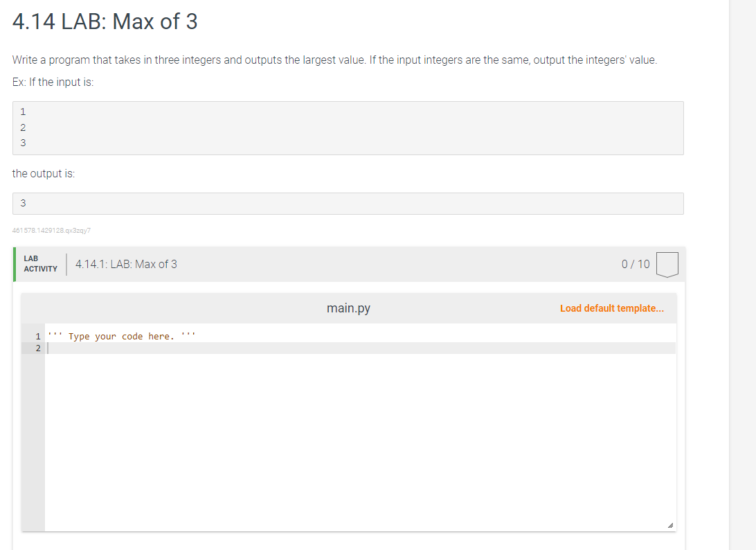The width and height of the screenshot is (756, 550).
Task: Click the highlighted line 2 in the editor
Action: point(277,348)
